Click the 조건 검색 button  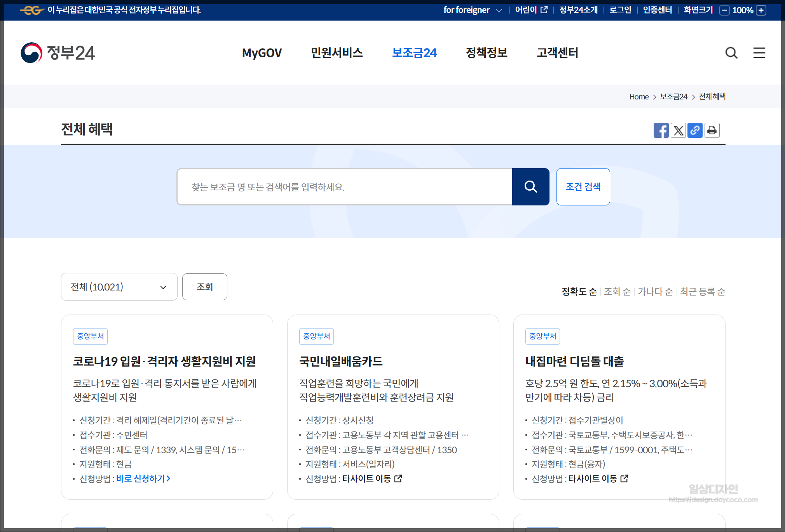[583, 187]
